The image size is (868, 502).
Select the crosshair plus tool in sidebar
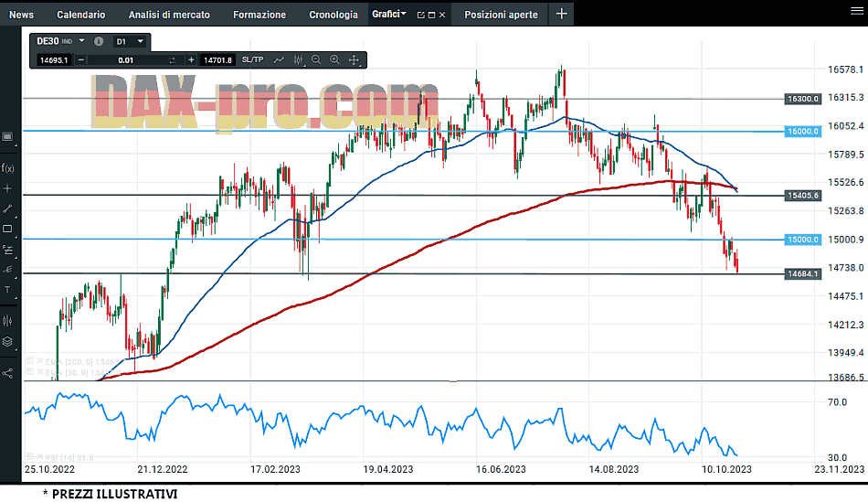click(x=7, y=188)
